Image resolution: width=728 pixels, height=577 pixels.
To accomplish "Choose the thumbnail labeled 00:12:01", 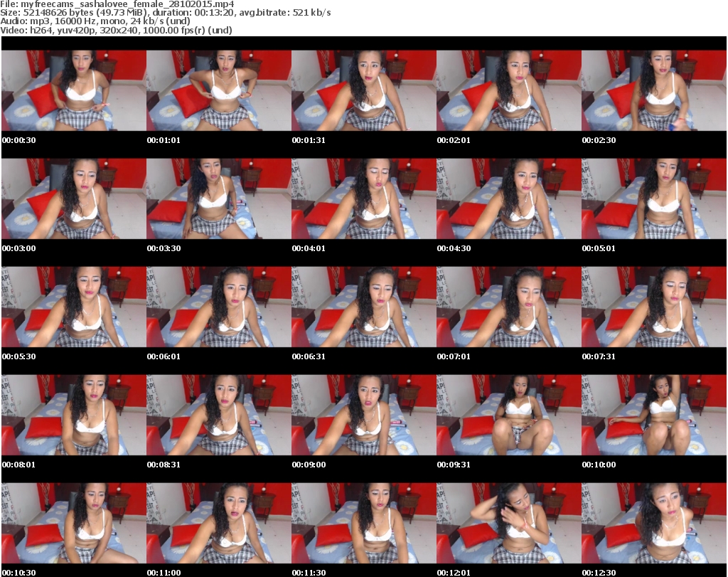I will tap(509, 523).
